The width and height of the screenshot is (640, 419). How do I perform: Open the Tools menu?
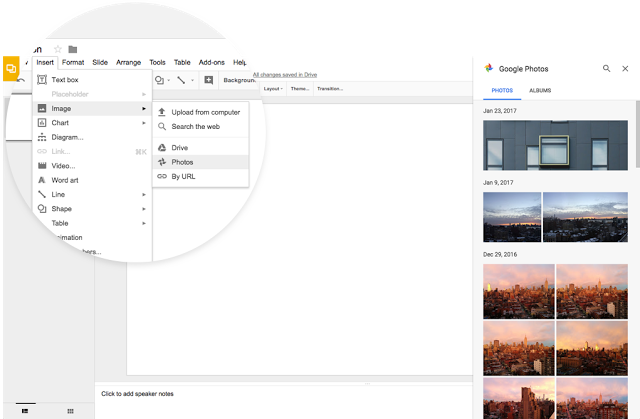click(157, 62)
